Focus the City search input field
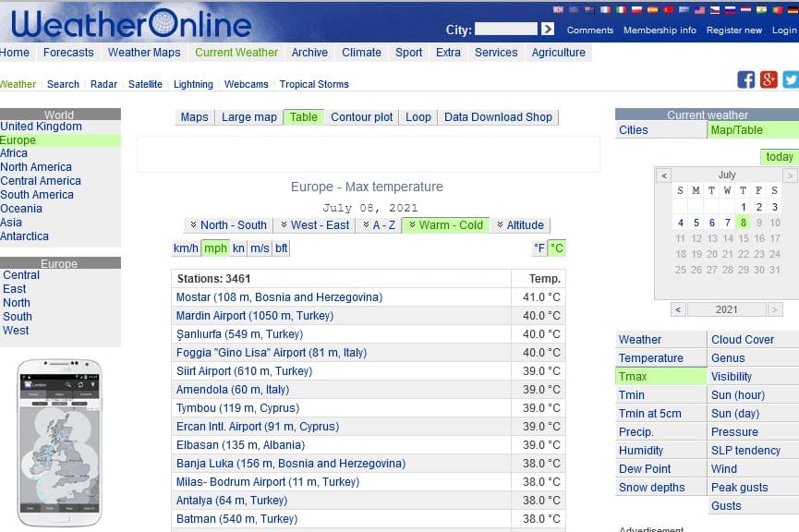 pyautogui.click(x=506, y=29)
